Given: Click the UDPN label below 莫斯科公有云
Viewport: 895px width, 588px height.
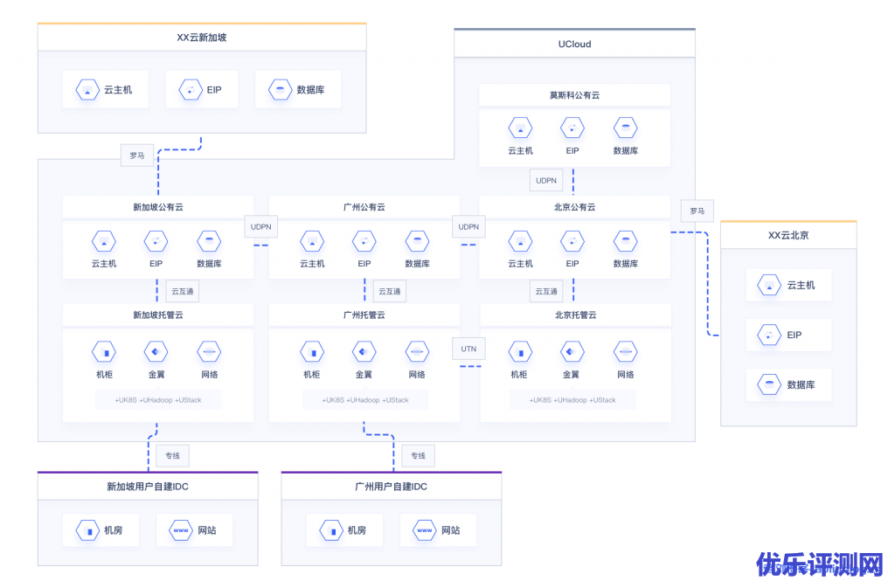Looking at the screenshot, I should point(546,181).
